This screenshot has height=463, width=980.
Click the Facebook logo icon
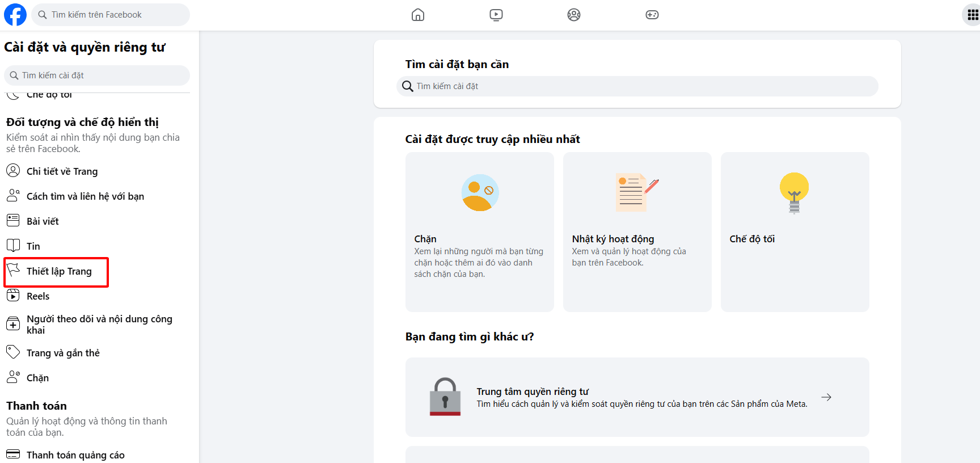15,15
